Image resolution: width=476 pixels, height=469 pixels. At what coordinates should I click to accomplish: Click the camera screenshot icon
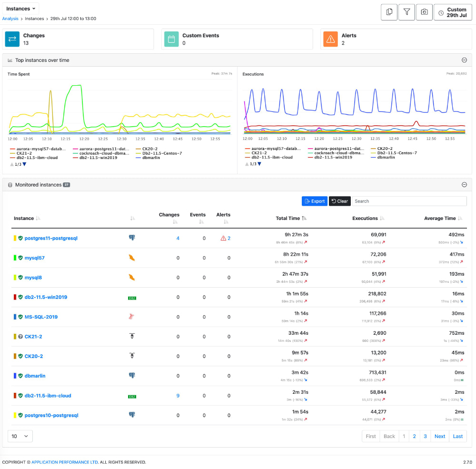(x=424, y=12)
